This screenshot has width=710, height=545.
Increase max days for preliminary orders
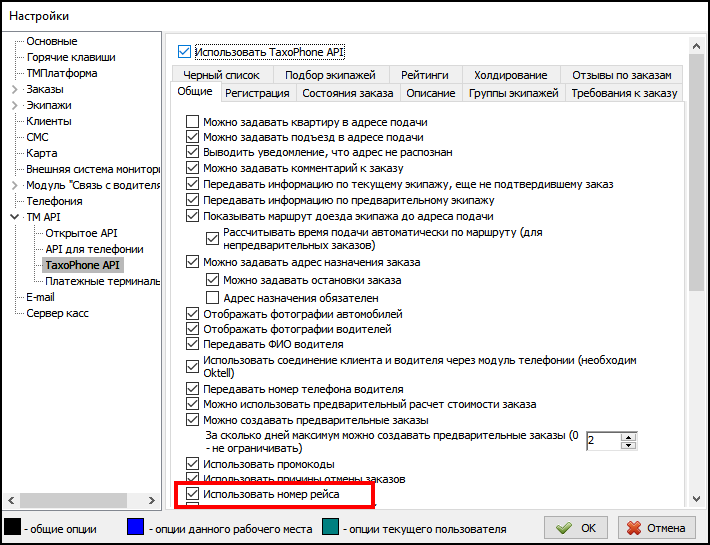pos(628,437)
